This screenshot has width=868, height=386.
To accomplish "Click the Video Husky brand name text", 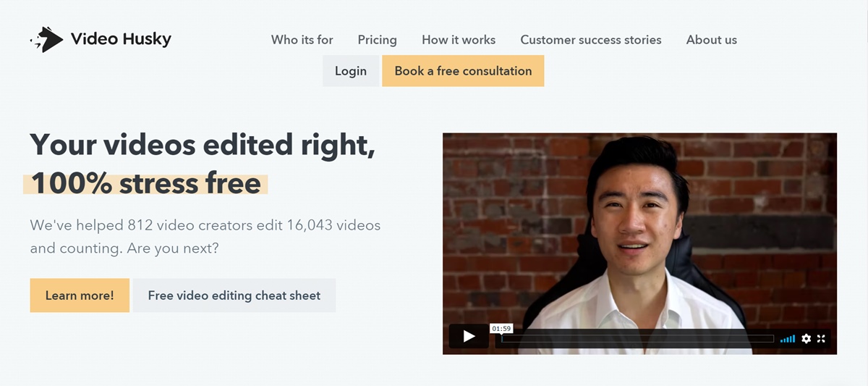I will (121, 39).
